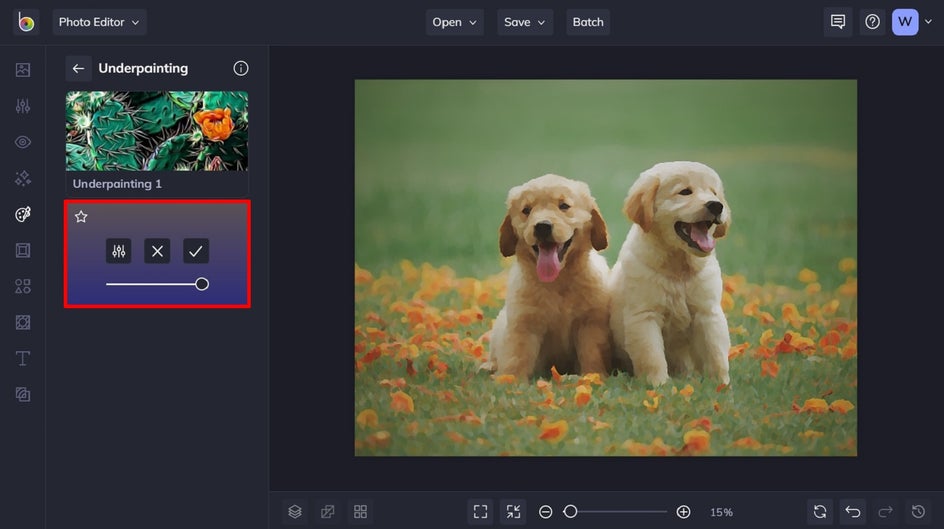Open the Artsy palette sidebar icon
This screenshot has height=529, width=944.
coord(23,214)
